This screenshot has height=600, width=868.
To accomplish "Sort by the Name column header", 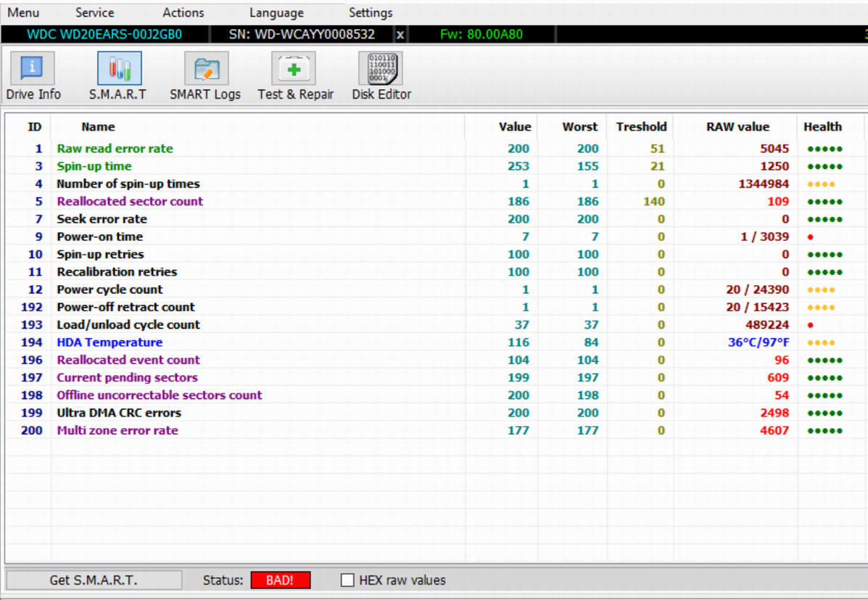I will [x=98, y=127].
